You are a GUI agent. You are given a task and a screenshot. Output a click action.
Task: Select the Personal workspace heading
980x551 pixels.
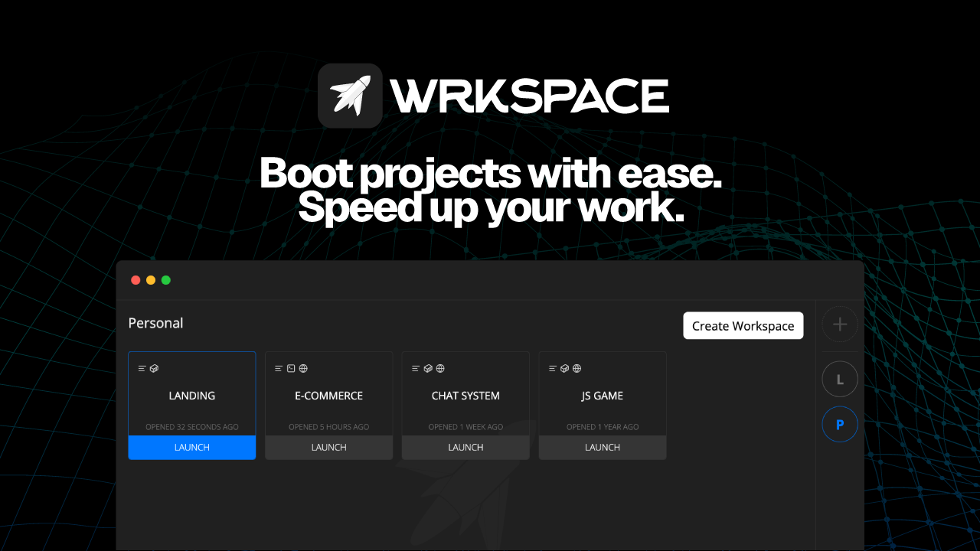click(x=155, y=323)
